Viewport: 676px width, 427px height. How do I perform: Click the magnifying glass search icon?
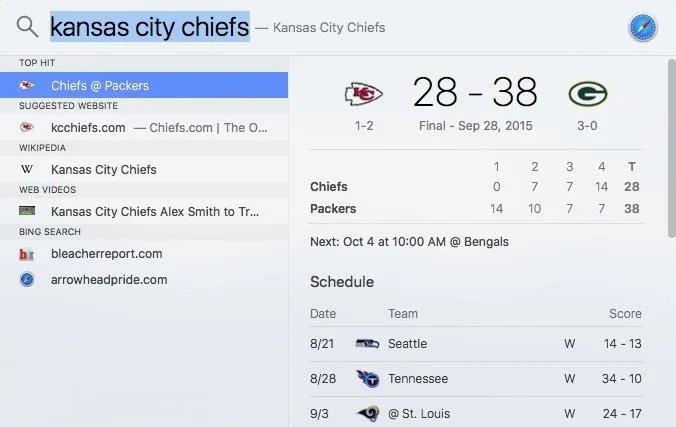(x=27, y=27)
